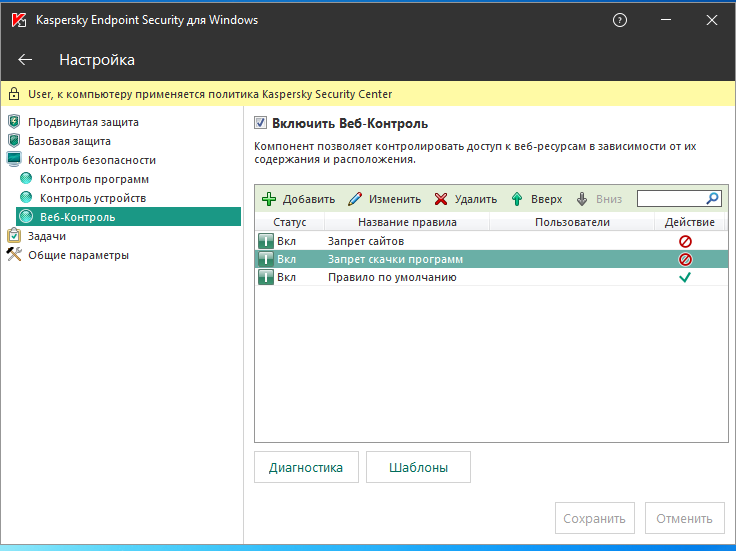The image size is (736, 551).
Task: Click the back arrow next to Настройка
Action: point(26,60)
